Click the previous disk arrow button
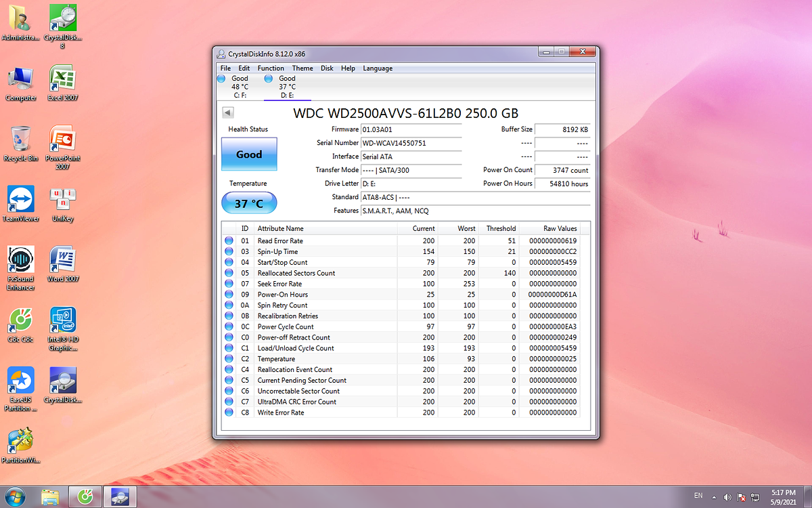The height and width of the screenshot is (508, 812). (x=228, y=113)
